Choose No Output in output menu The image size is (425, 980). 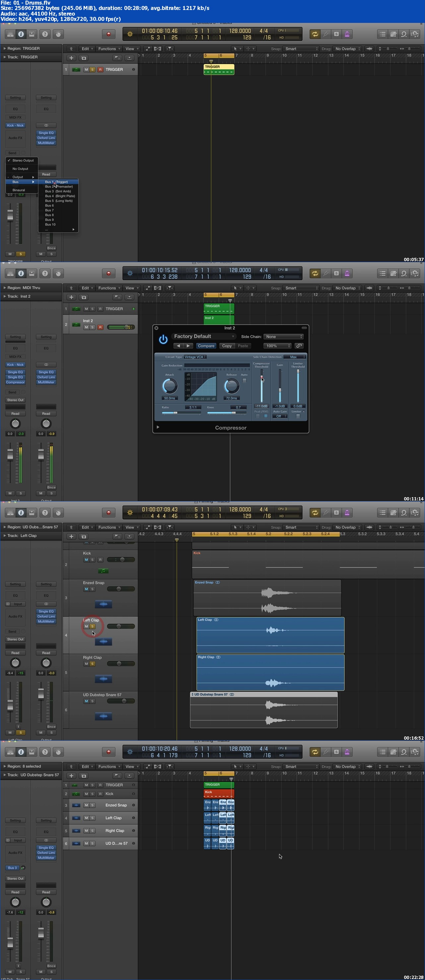(x=20, y=169)
